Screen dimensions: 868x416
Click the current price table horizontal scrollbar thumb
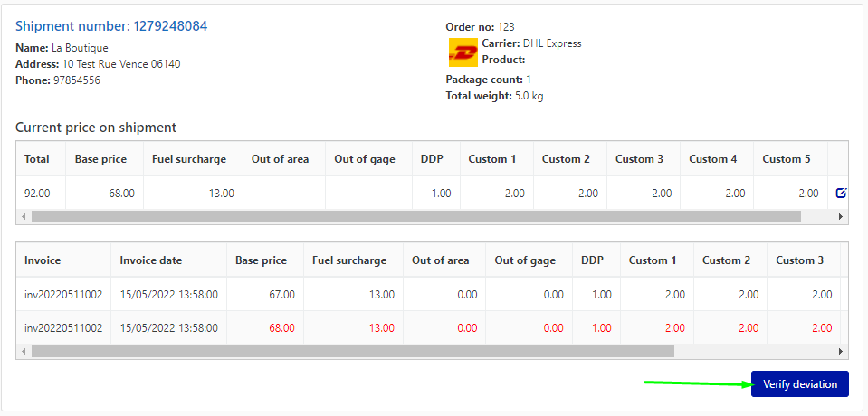416,217
